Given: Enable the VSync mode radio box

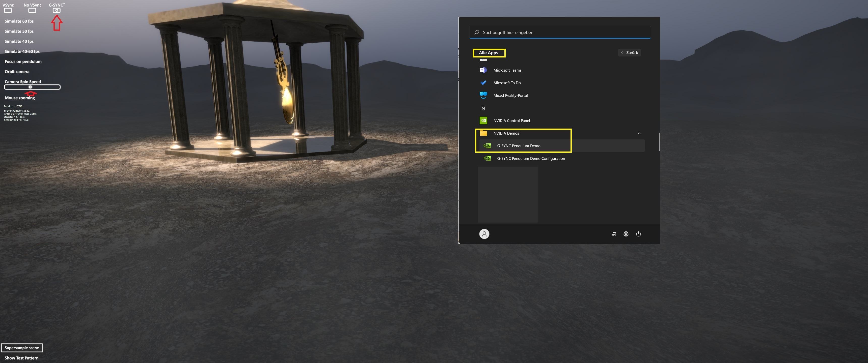Looking at the screenshot, I should tap(8, 10).
